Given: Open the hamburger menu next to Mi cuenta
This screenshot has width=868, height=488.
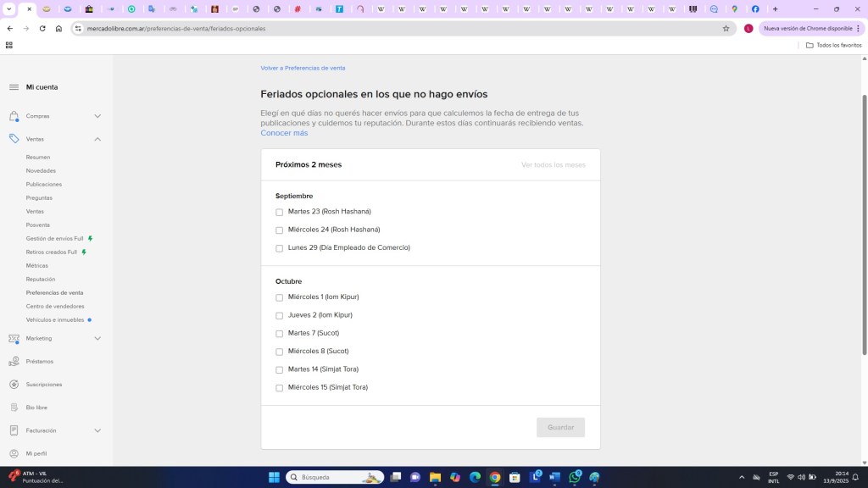Looking at the screenshot, I should (14, 87).
